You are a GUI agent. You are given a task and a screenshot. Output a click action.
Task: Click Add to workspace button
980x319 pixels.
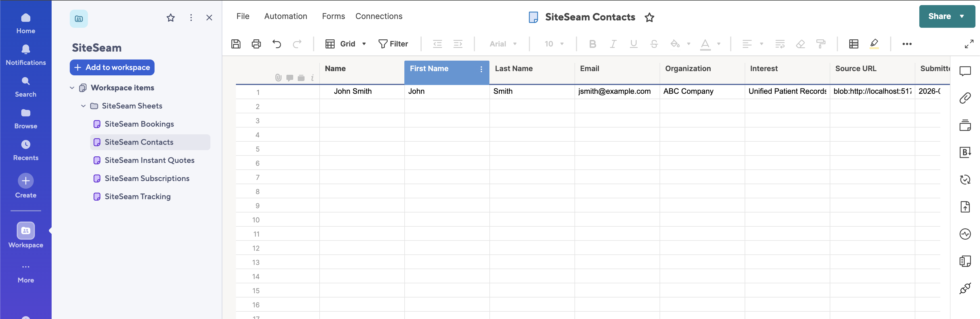(x=112, y=67)
